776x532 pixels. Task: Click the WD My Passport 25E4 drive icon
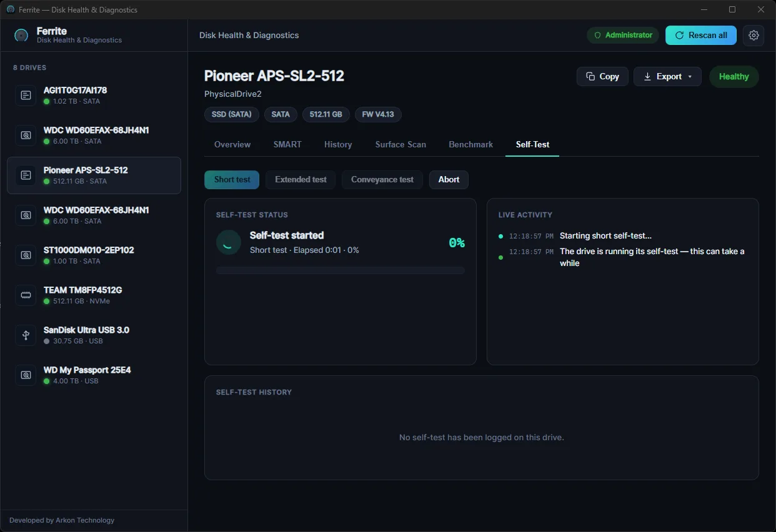pos(26,375)
